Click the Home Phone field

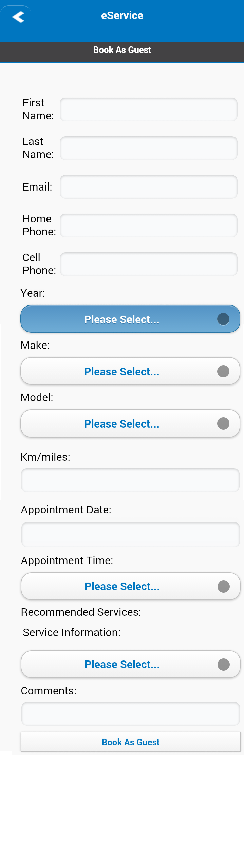coord(149,225)
